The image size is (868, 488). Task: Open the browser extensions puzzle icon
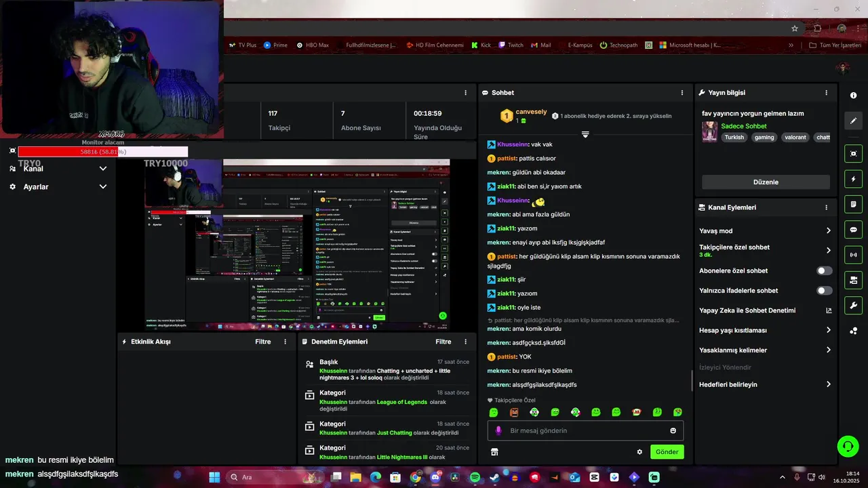tap(817, 28)
